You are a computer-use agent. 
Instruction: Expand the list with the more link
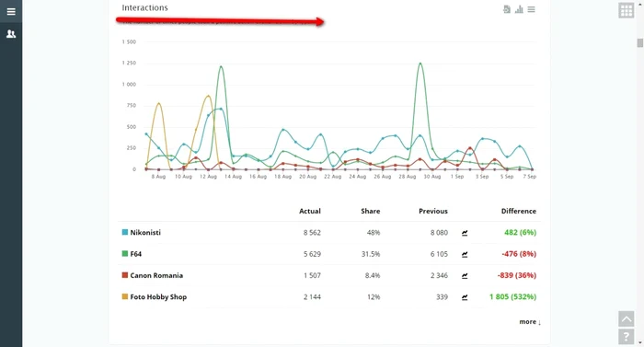click(x=530, y=321)
